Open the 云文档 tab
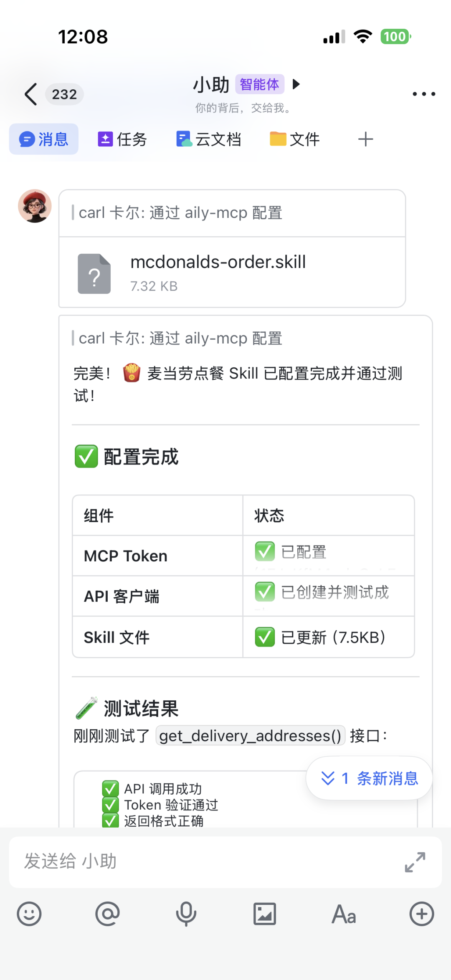Viewport: 451px width, 980px height. coord(209,139)
